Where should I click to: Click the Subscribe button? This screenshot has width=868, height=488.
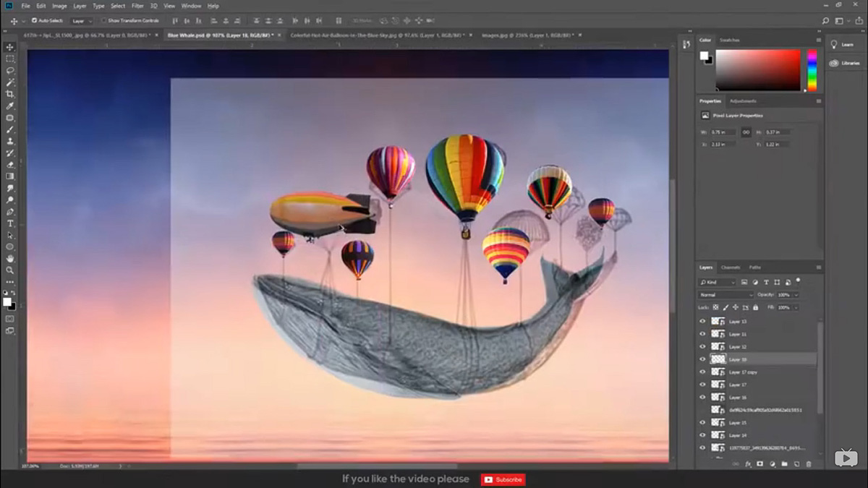[x=503, y=479]
